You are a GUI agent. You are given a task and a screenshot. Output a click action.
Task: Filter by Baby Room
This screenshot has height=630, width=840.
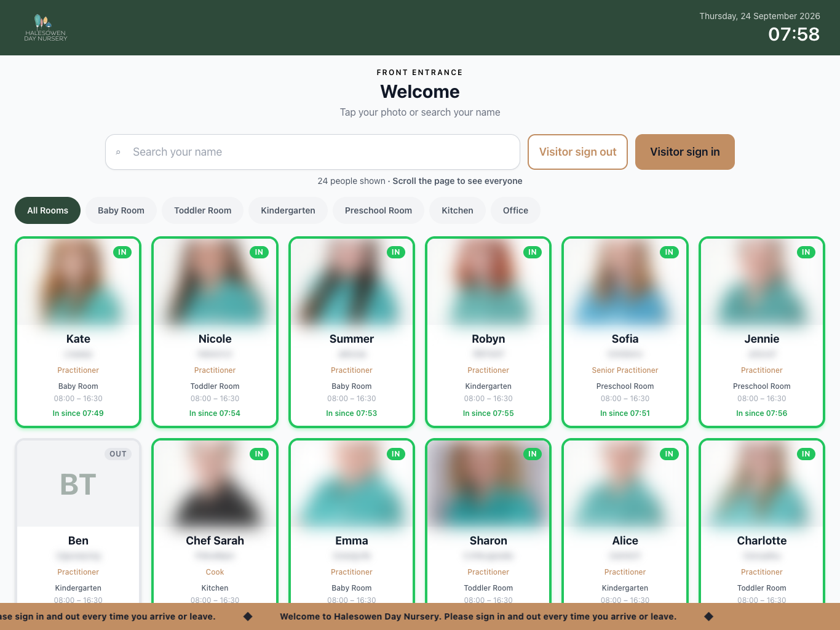click(x=121, y=210)
